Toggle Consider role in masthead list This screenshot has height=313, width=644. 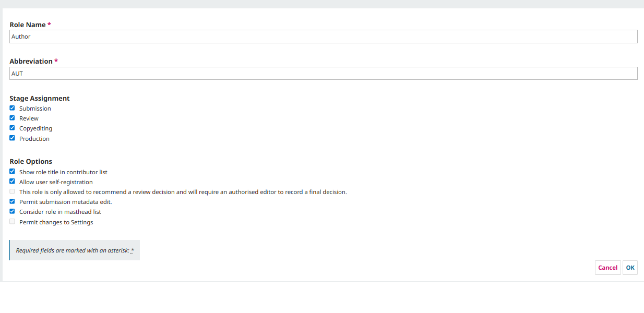click(x=12, y=211)
